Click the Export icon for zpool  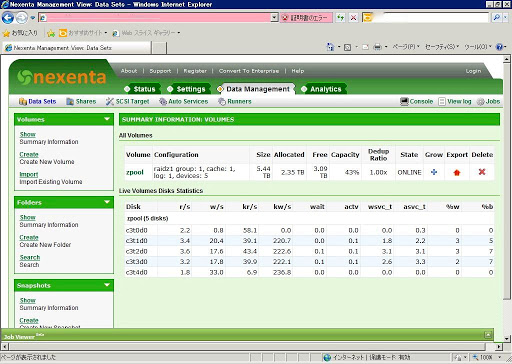pos(457,172)
